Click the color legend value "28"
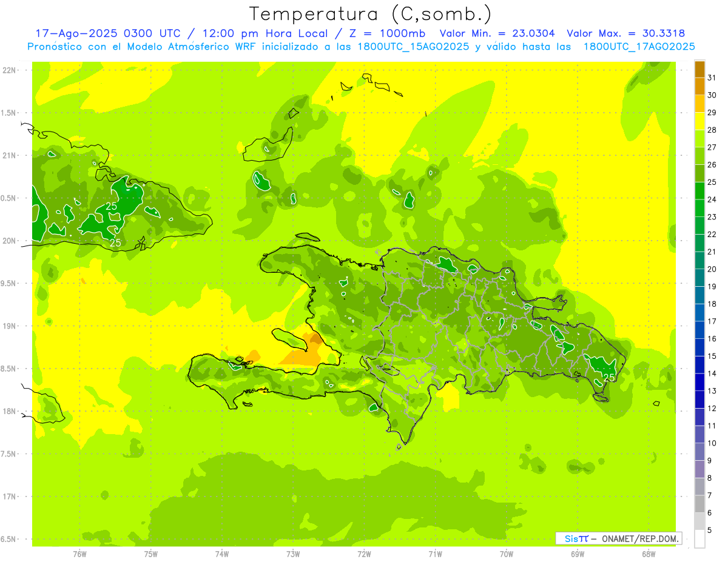The width and height of the screenshot is (728, 562). point(712,130)
